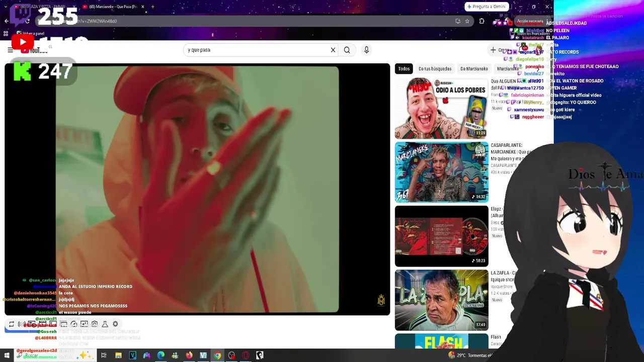Open the ODIO A LOS POBRES video thumbnail
The image size is (644, 362).
click(441, 108)
